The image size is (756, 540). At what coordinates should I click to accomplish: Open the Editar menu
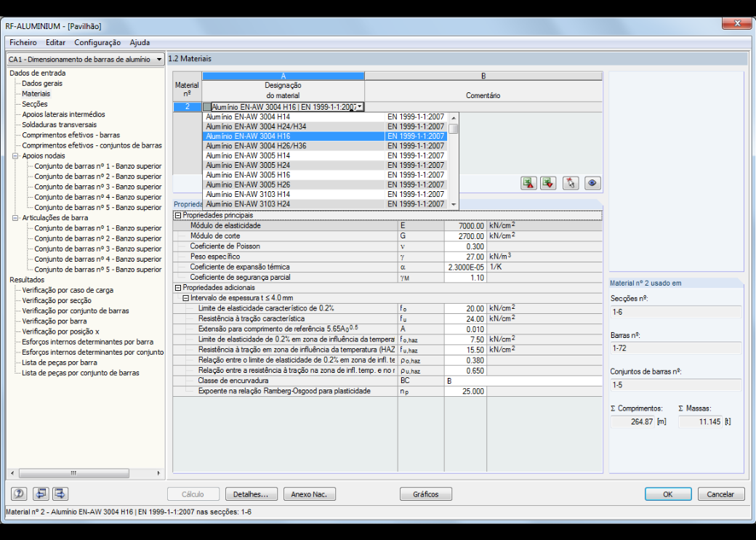pos(55,42)
